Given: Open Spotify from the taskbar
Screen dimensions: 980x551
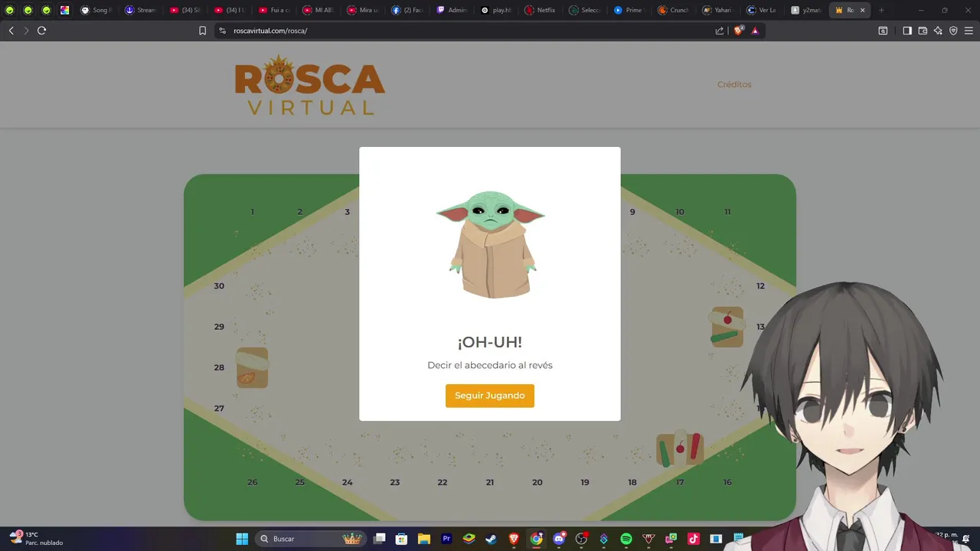Looking at the screenshot, I should pos(626,539).
